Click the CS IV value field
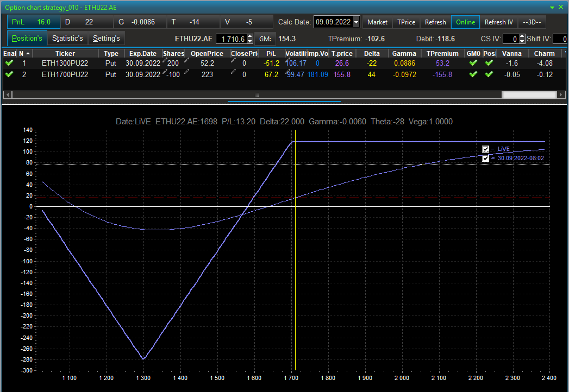The height and width of the screenshot is (392, 569). click(511, 39)
